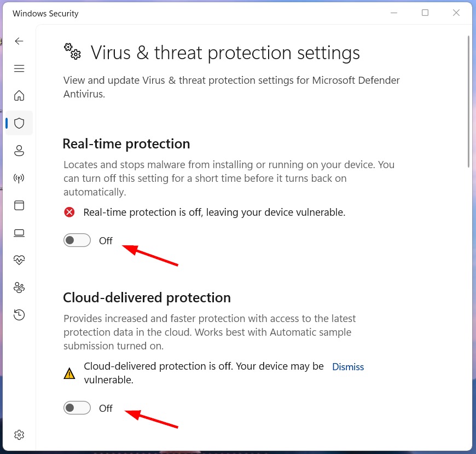The width and height of the screenshot is (476, 454).
Task: Select the Virus & threat protection shield icon
Action: (19, 123)
